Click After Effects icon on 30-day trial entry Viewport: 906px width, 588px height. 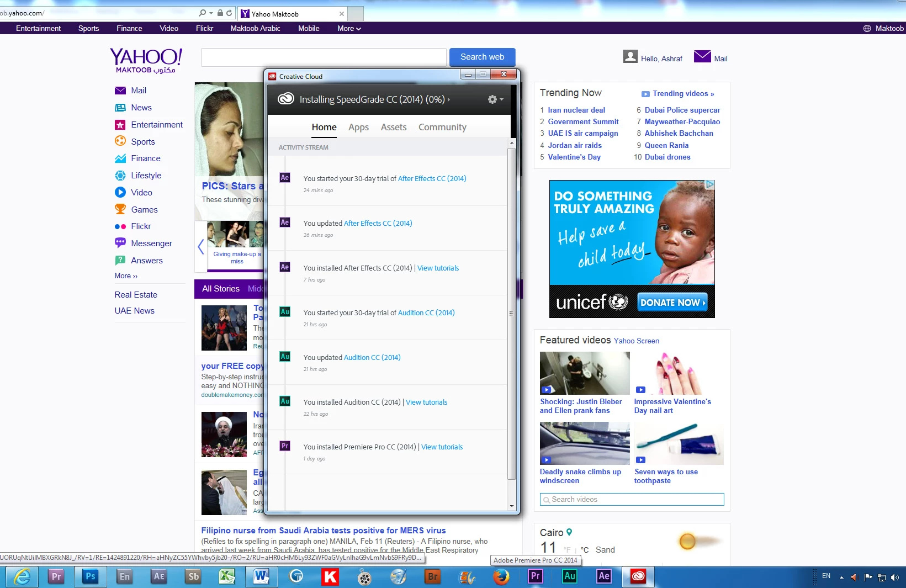coord(285,178)
